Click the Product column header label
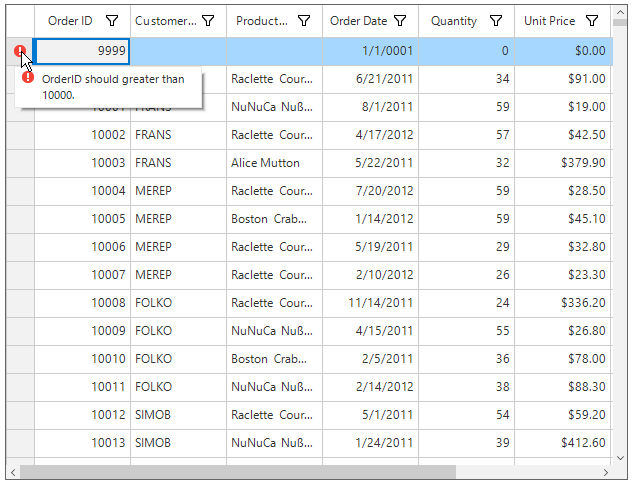 click(x=262, y=21)
